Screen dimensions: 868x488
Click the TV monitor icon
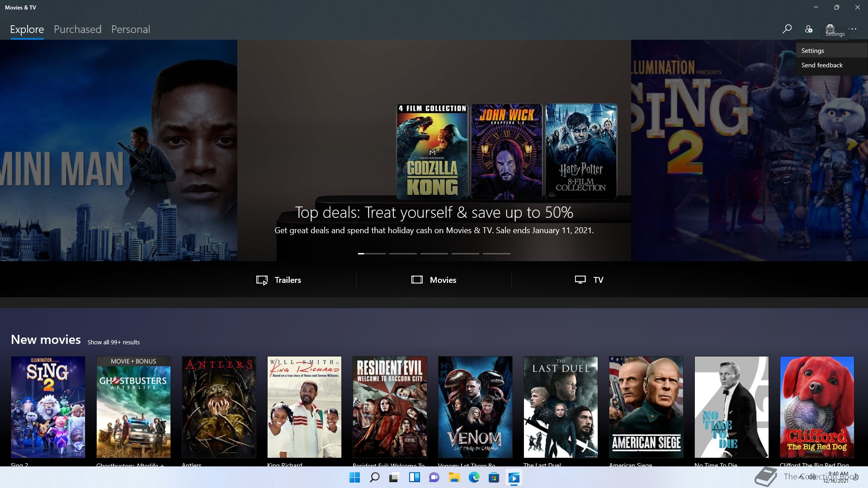(x=580, y=280)
